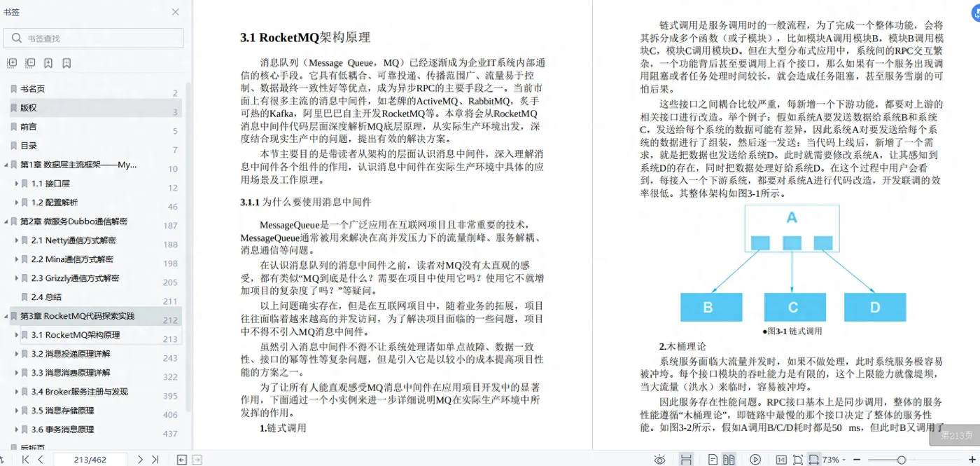
Task: Click the 213/462 page number field
Action: [x=90, y=460]
